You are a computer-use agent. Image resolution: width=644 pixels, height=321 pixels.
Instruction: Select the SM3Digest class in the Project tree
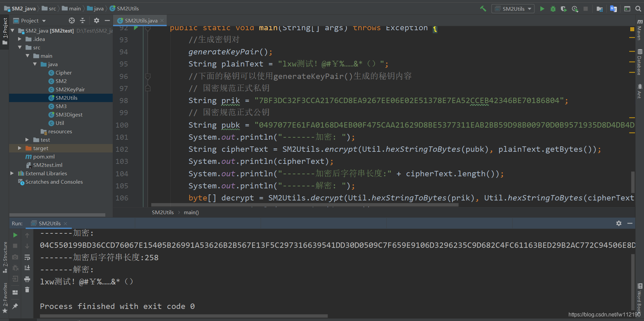[x=69, y=114]
